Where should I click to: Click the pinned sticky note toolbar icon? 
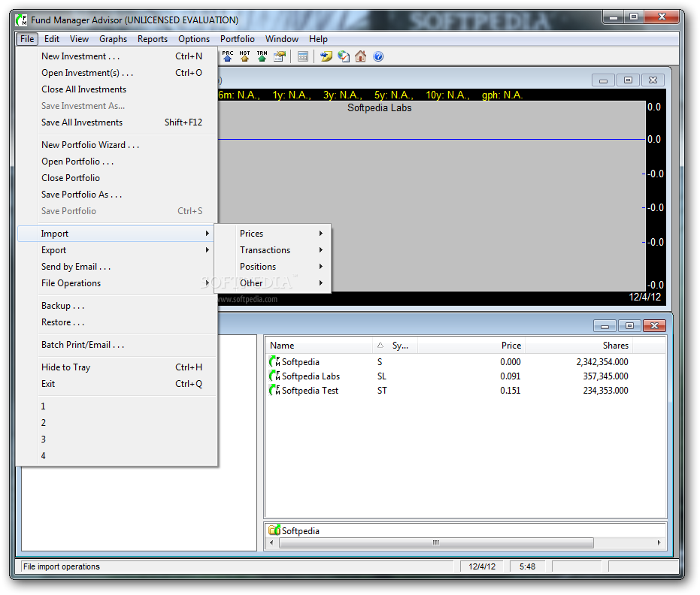point(326,56)
